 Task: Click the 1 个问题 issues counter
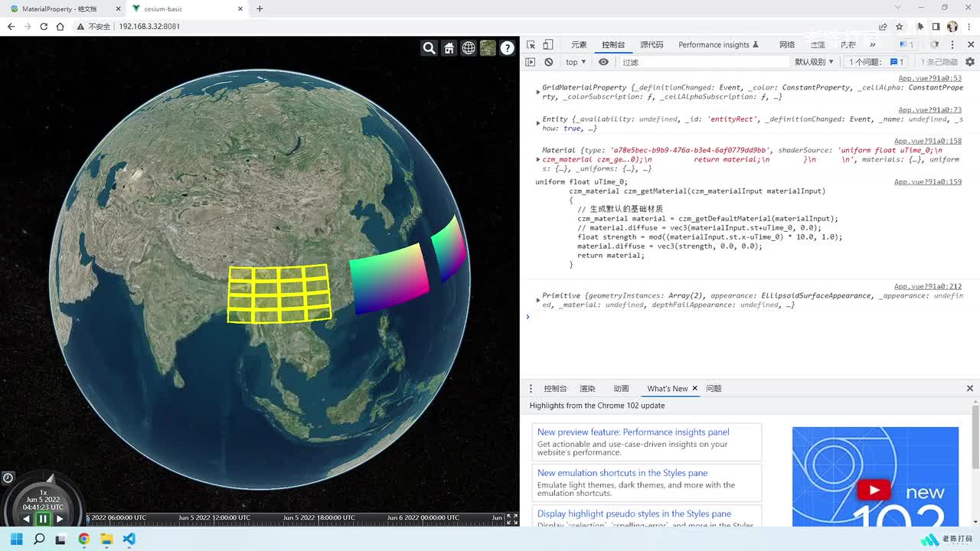(x=877, y=62)
